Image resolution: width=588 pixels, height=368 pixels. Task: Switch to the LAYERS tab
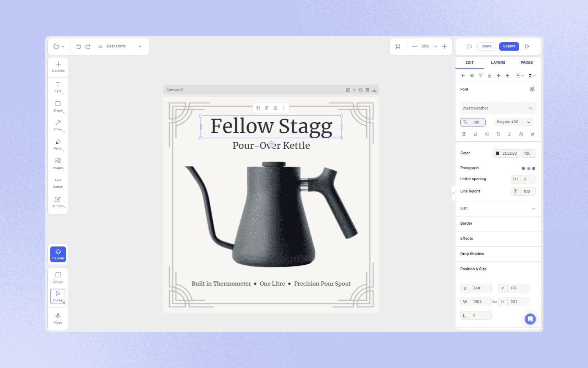[498, 63]
